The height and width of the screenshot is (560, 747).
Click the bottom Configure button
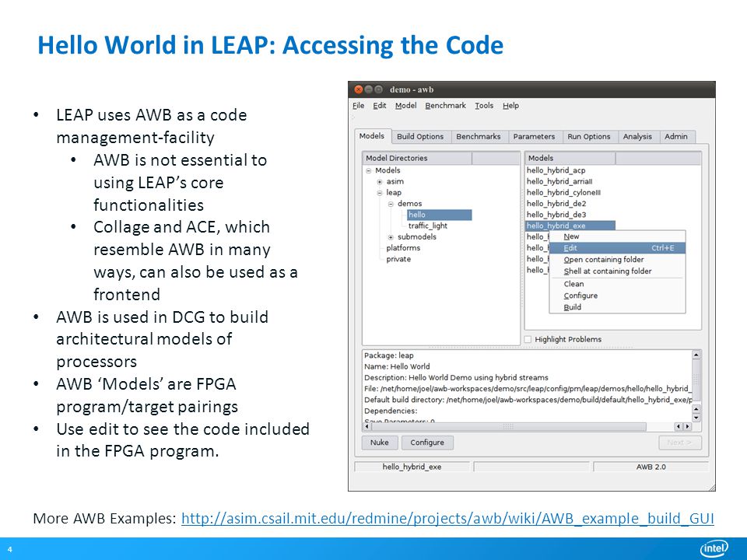(x=427, y=443)
